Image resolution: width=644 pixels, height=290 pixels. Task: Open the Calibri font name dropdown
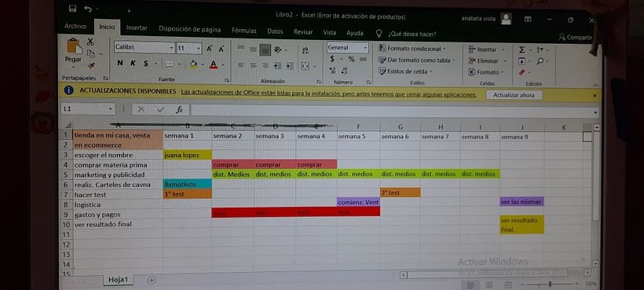click(171, 48)
